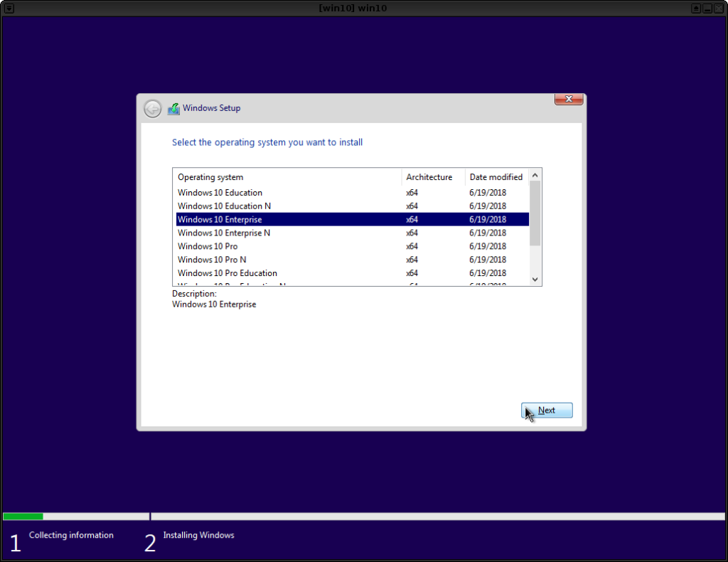
Task: Click the back arrow in Windows Setup
Action: coord(152,109)
